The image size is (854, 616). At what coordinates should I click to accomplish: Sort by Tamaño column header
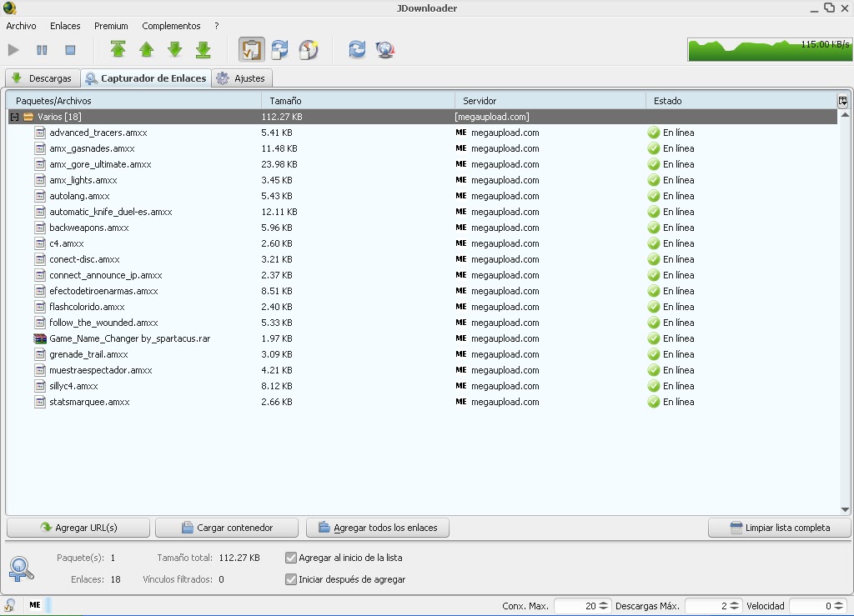359,101
